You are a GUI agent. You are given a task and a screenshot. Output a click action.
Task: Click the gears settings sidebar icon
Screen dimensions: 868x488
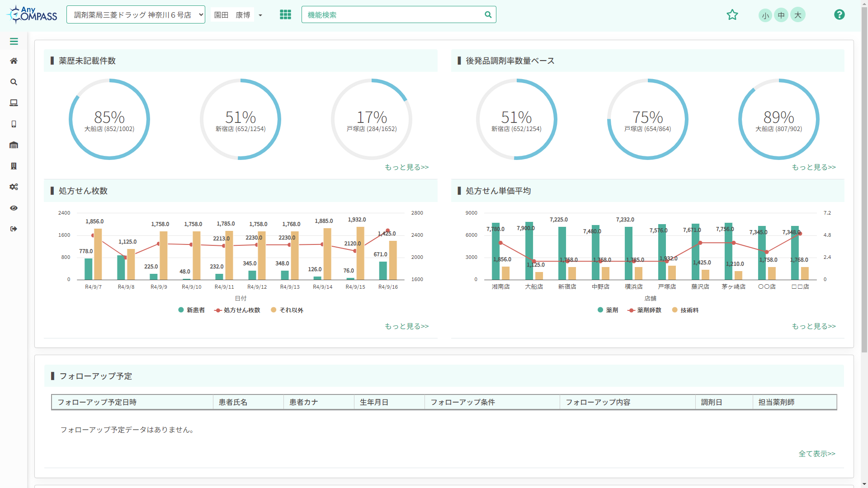(14, 187)
